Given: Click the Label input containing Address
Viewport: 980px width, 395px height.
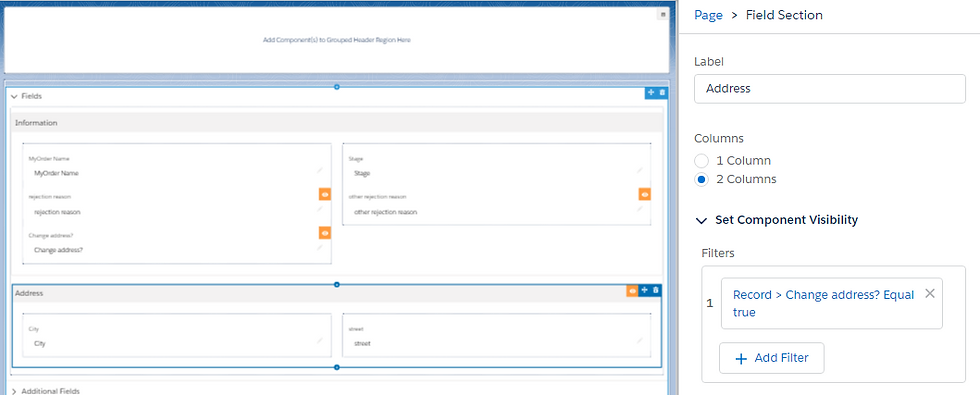Looking at the screenshot, I should (829, 89).
